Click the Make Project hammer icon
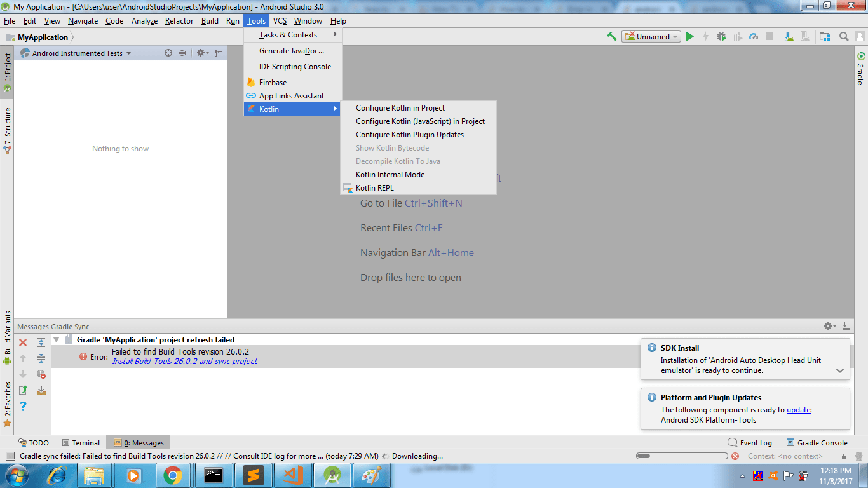Viewport: 868px width, 488px height. point(611,36)
